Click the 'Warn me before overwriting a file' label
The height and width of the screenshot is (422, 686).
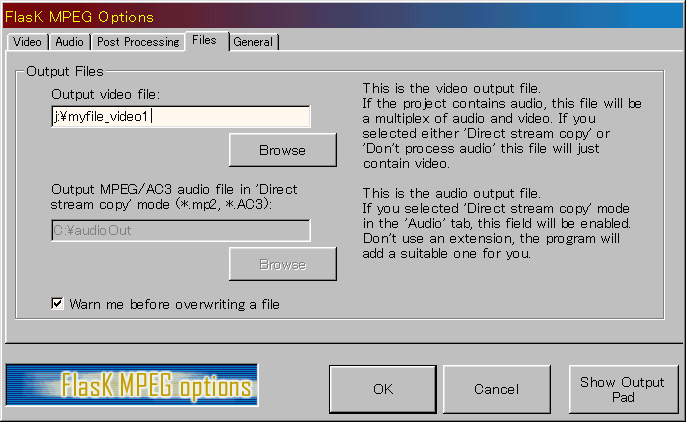pyautogui.click(x=175, y=304)
